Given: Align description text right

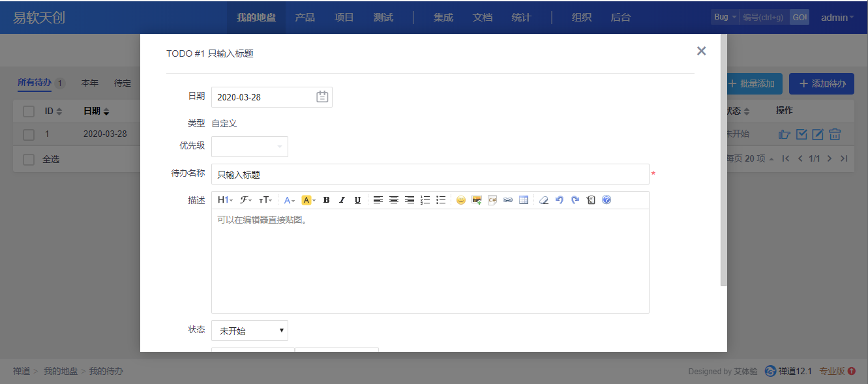Looking at the screenshot, I should pyautogui.click(x=410, y=200).
